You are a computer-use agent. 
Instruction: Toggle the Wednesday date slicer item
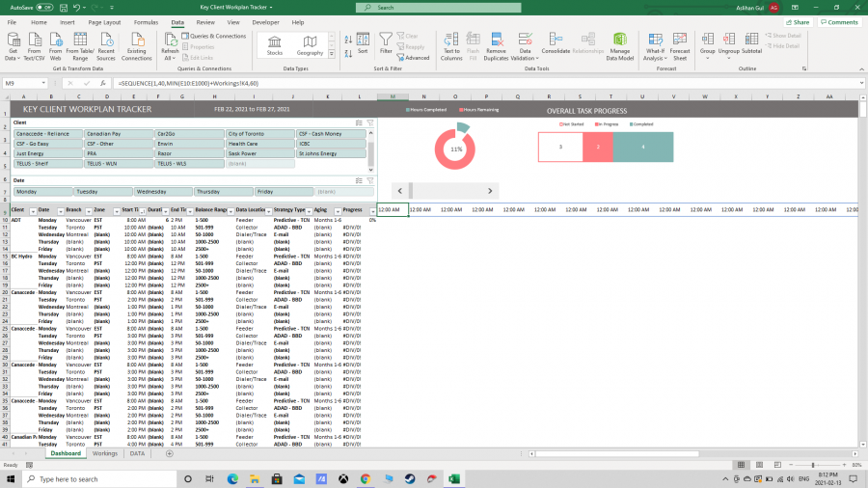(x=163, y=191)
